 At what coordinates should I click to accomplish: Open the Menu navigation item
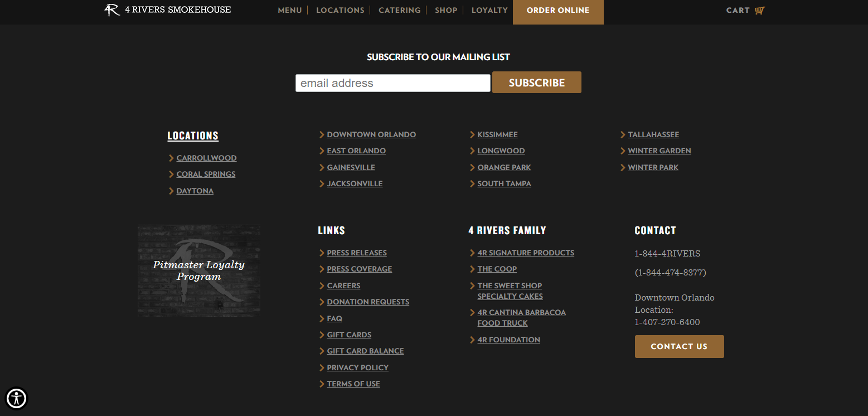(x=290, y=11)
